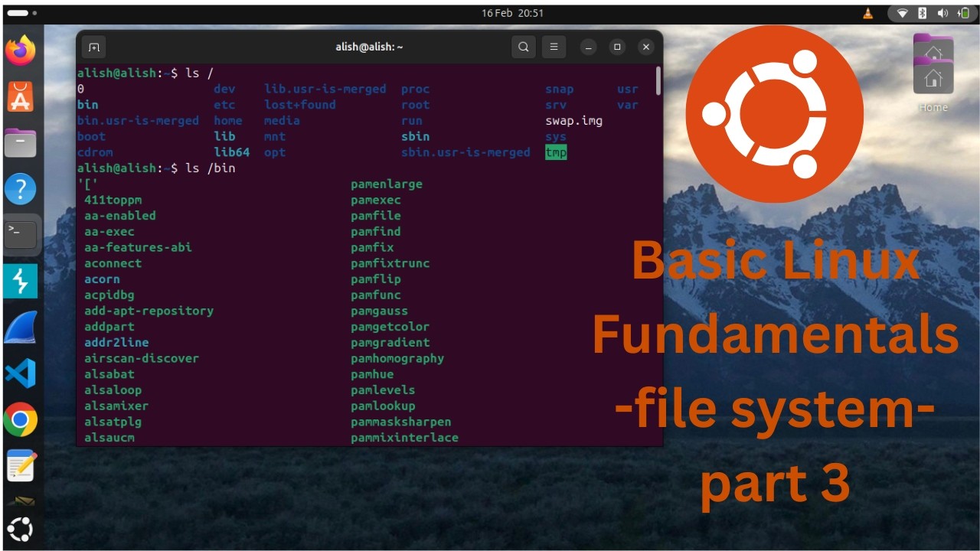
Task: Launch Wireshark from the dock
Action: (x=21, y=328)
